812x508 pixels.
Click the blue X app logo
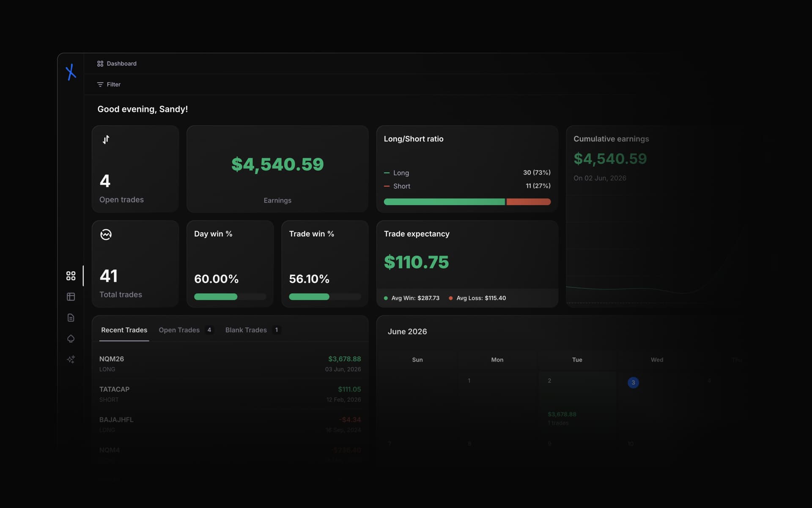71,72
